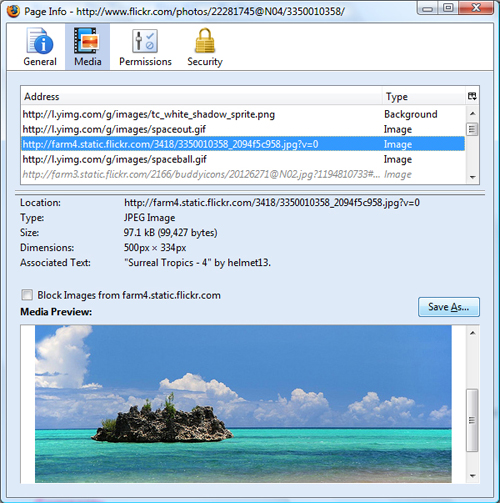Viewport: 500px width, 503px height.
Task: Click the Firefox logo in title bar
Action: [13, 11]
